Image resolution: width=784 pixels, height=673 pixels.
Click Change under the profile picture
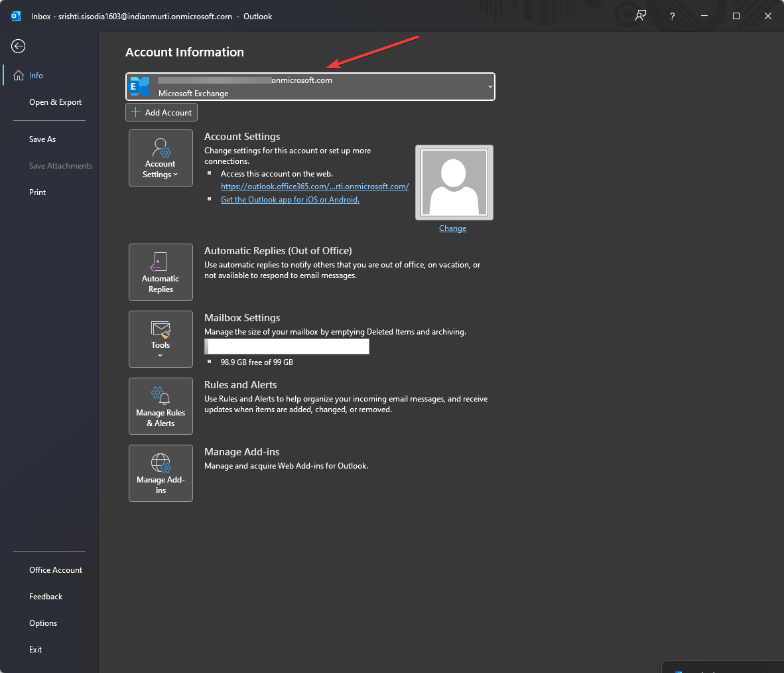(452, 228)
